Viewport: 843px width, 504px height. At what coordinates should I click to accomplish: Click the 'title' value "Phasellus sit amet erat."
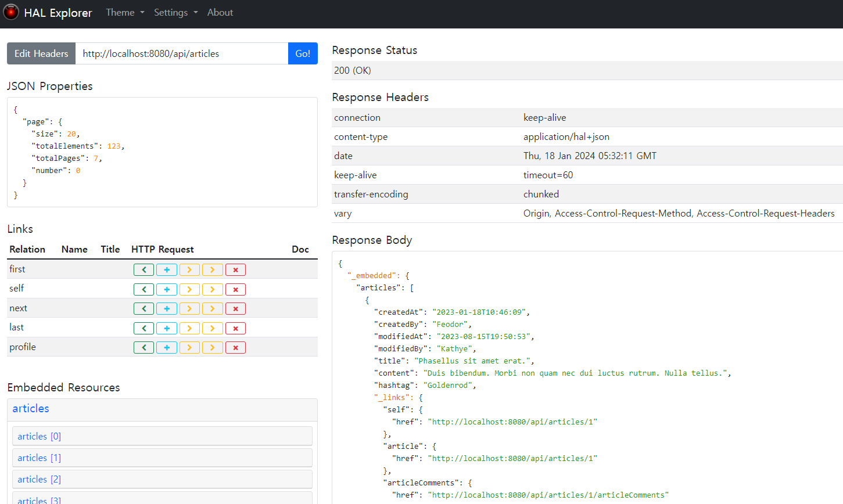point(472,361)
